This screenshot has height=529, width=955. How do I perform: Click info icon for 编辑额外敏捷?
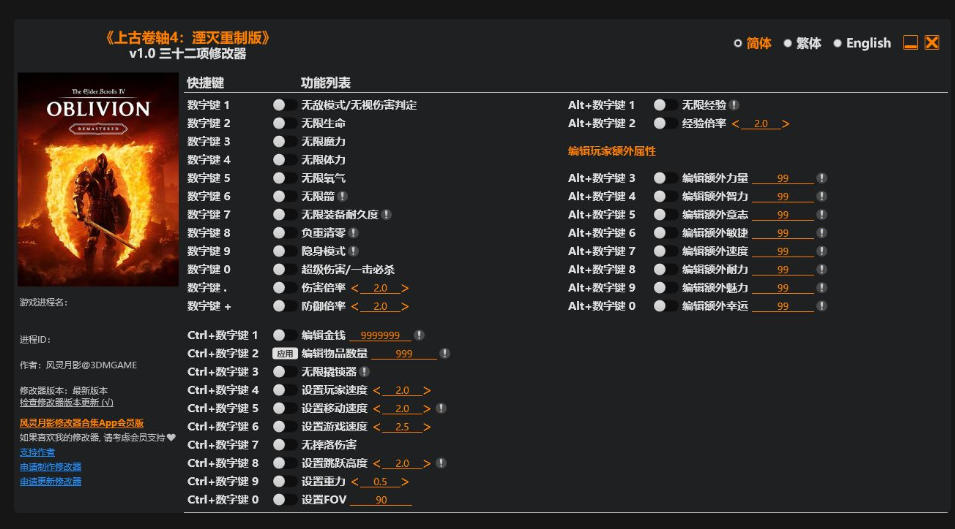pyautogui.click(x=822, y=233)
